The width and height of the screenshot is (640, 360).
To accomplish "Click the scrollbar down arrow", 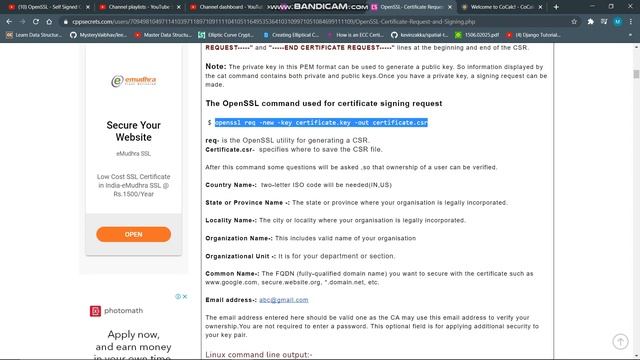I will pos(636,356).
